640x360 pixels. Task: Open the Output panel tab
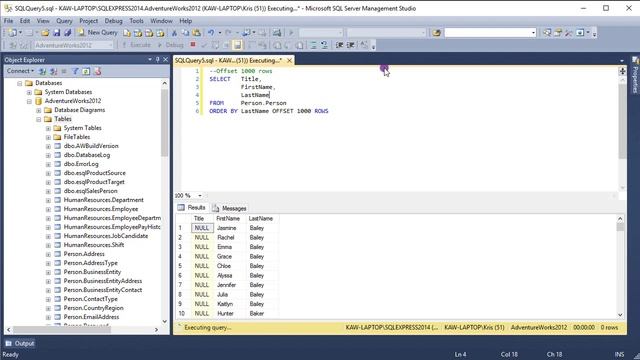point(20,344)
